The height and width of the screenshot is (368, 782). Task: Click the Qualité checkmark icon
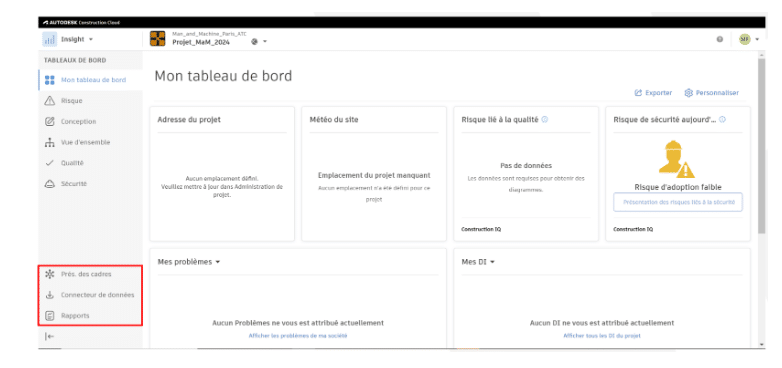pyautogui.click(x=49, y=163)
